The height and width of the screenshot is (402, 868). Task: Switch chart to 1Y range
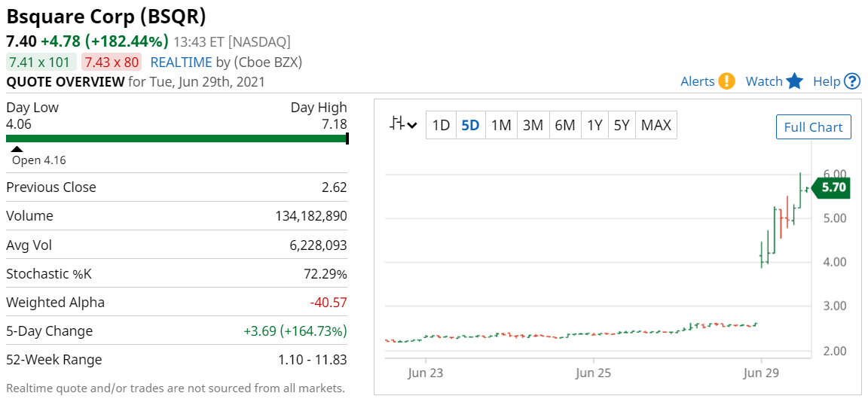click(x=594, y=126)
